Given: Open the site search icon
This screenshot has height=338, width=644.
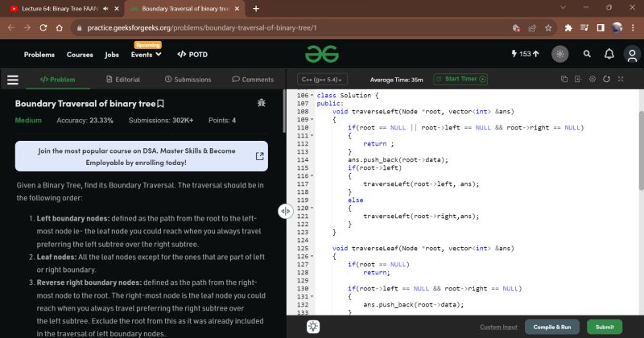Looking at the screenshot, I should [587, 54].
